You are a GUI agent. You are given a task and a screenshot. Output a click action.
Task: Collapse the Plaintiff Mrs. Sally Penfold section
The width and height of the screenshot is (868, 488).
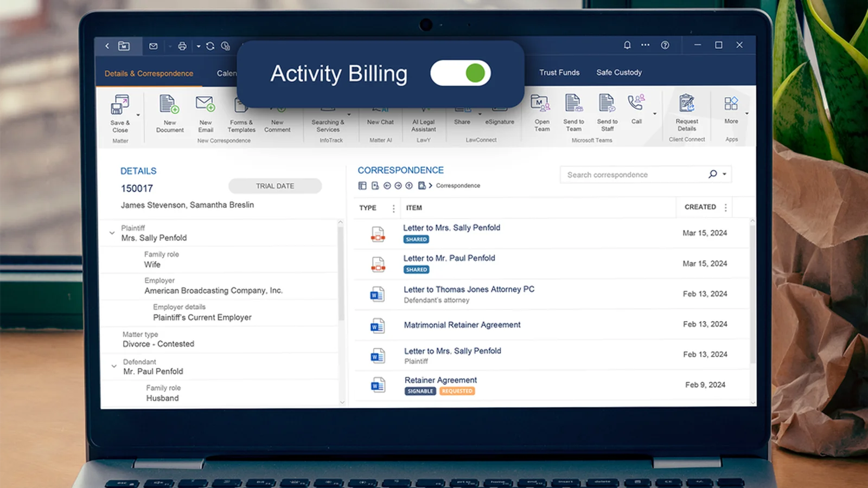pyautogui.click(x=112, y=233)
